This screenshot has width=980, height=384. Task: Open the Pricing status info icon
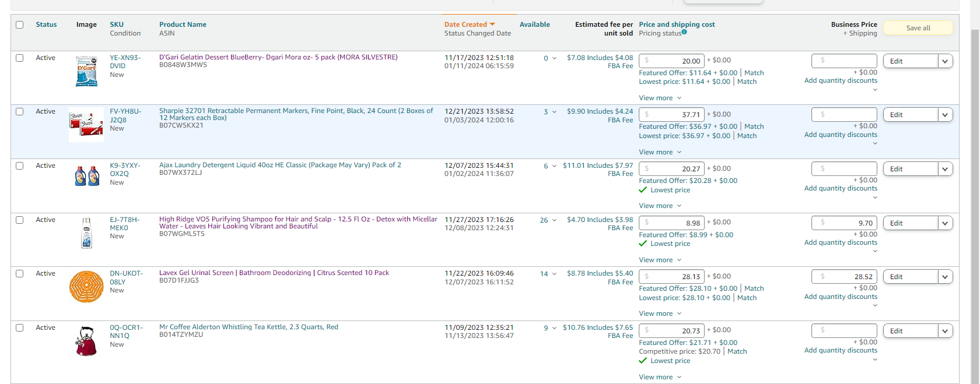[684, 32]
